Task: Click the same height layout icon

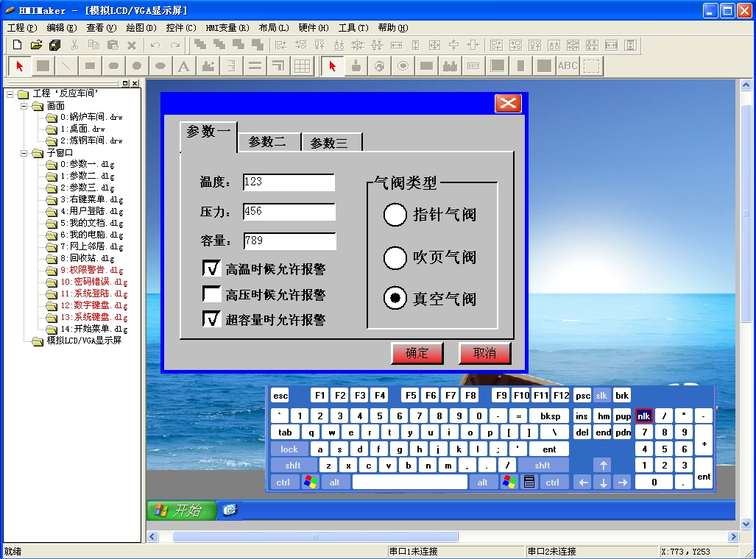Action: click(x=416, y=45)
